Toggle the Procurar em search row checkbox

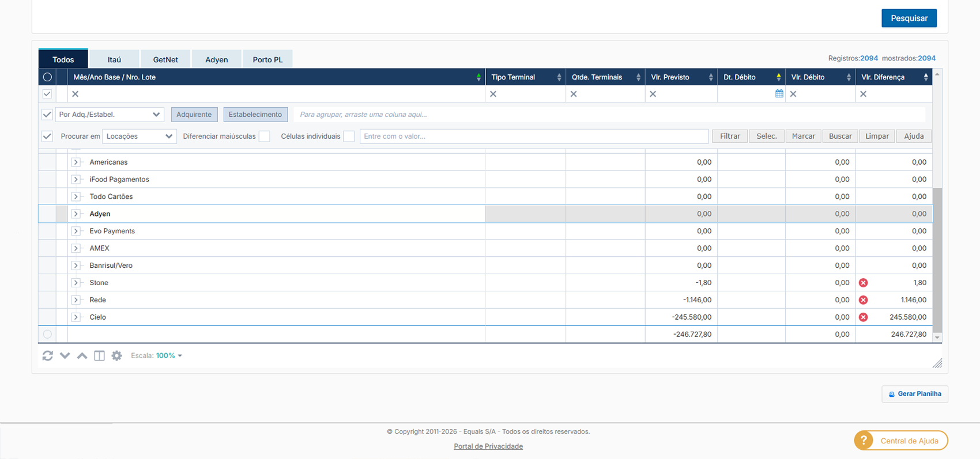pyautogui.click(x=47, y=136)
